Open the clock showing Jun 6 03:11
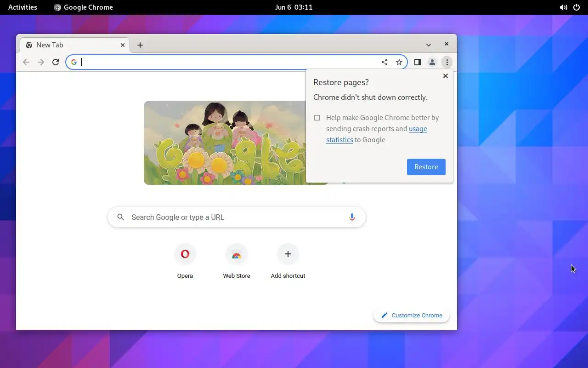588x368 pixels. pos(294,7)
